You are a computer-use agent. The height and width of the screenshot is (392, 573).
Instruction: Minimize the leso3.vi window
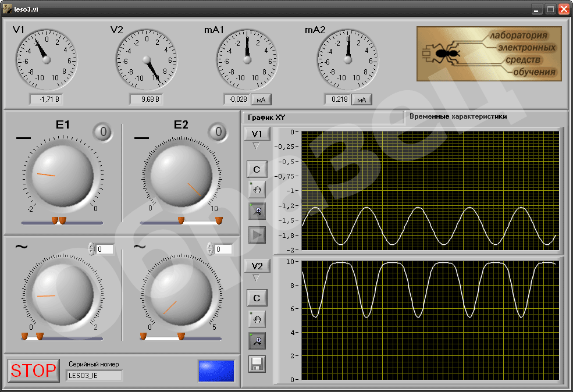pos(536,9)
